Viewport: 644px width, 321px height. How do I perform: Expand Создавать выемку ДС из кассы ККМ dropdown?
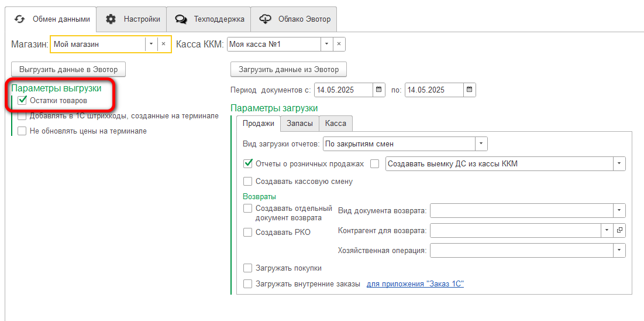pos(619,164)
